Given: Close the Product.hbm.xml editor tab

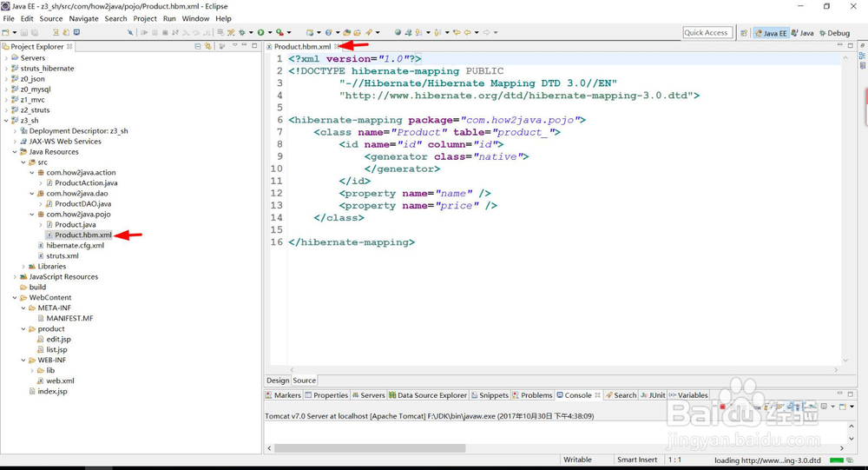Looking at the screenshot, I should (337, 47).
